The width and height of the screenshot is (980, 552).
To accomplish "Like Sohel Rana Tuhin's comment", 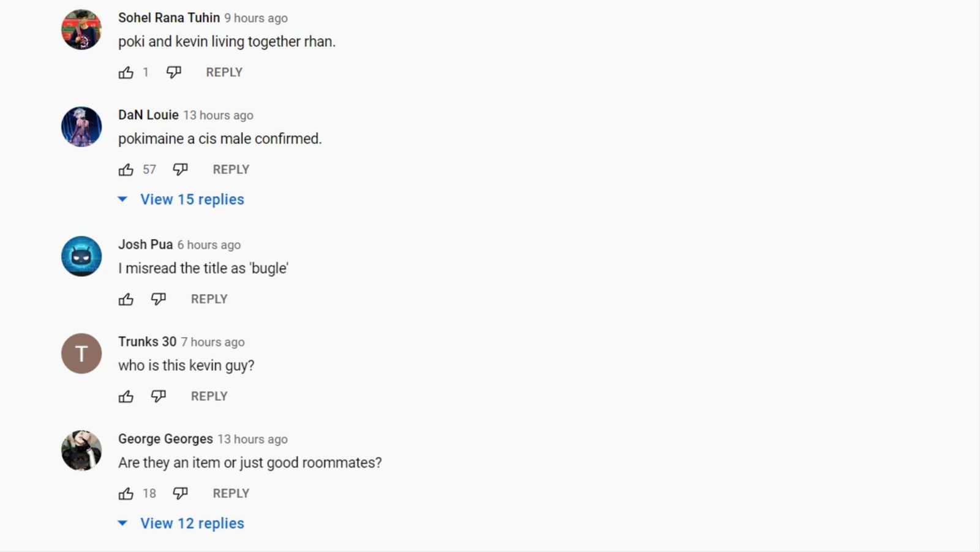I will pos(126,72).
